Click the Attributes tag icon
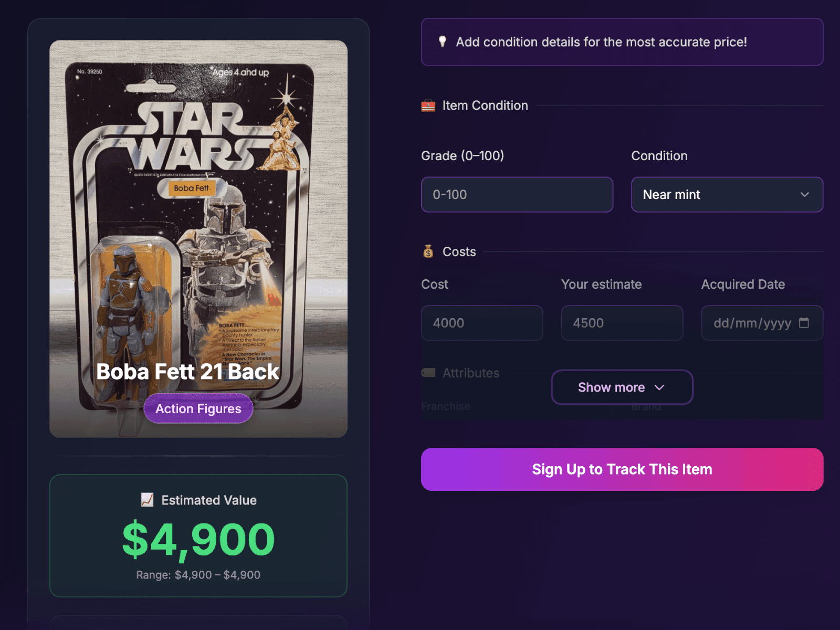Viewport: 840px width, 630px height. pyautogui.click(x=427, y=373)
